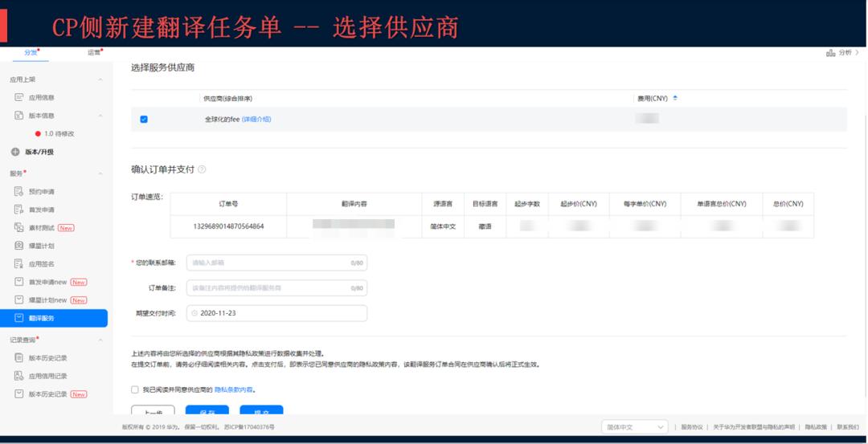Open the 隐私政策 footer link
The width and height of the screenshot is (868, 444).
tap(816, 427)
